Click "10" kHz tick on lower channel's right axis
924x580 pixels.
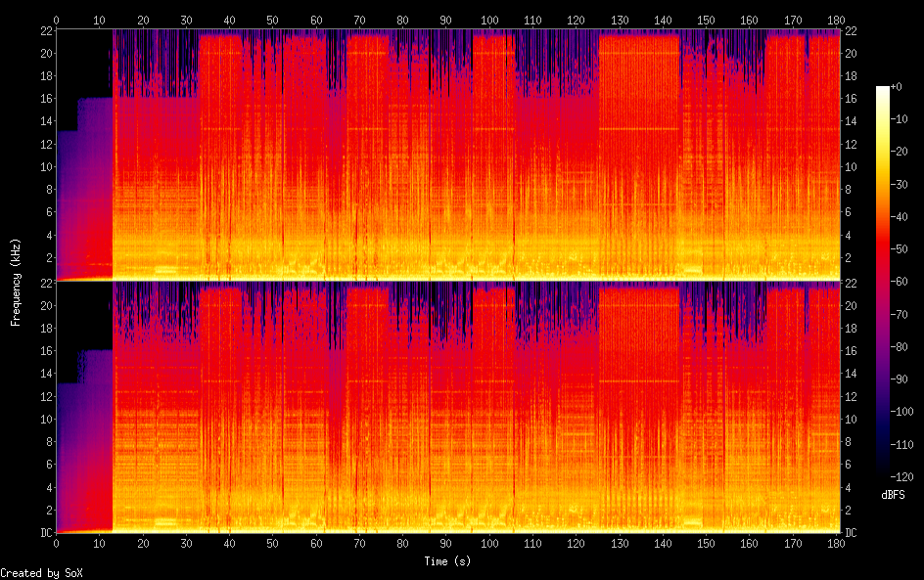pos(852,419)
